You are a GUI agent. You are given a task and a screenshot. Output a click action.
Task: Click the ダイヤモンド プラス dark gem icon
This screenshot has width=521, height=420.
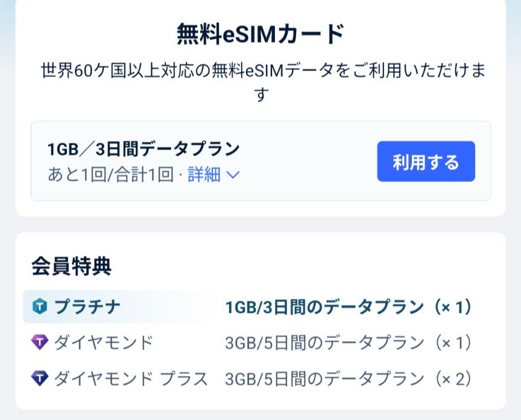(40, 378)
